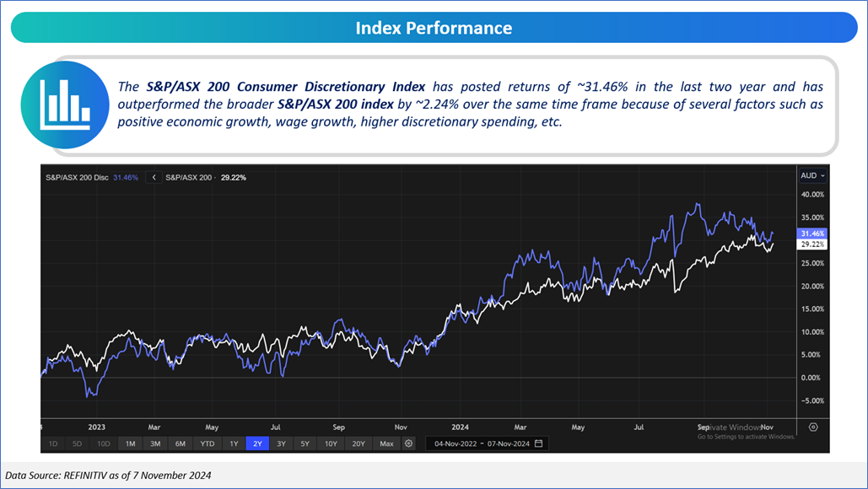Click the 31.46% legend value
The height and width of the screenshot is (489, 868).
coord(126,178)
